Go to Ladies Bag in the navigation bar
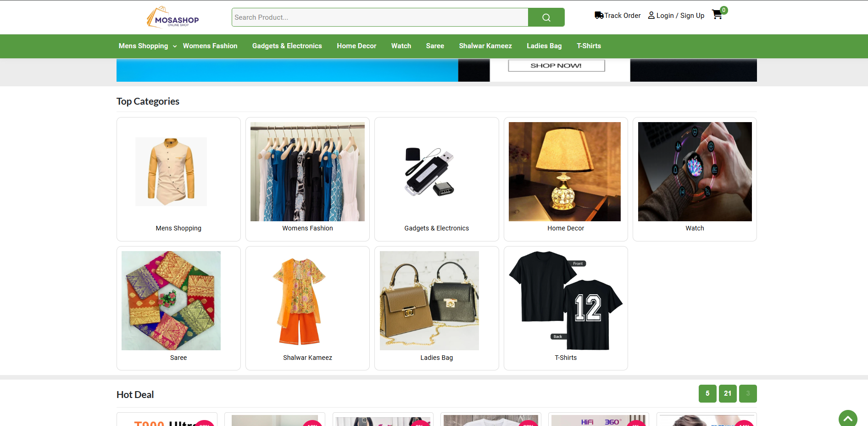868x426 pixels. (x=544, y=46)
